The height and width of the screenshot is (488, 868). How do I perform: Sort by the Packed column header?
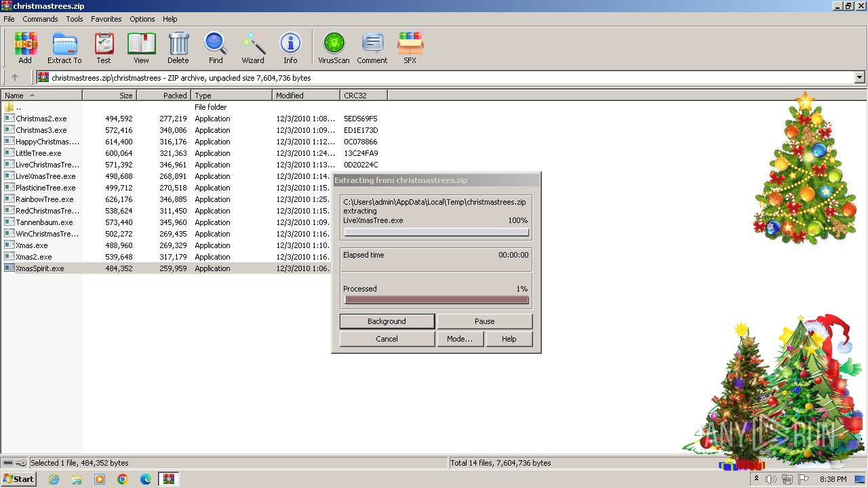pyautogui.click(x=163, y=96)
